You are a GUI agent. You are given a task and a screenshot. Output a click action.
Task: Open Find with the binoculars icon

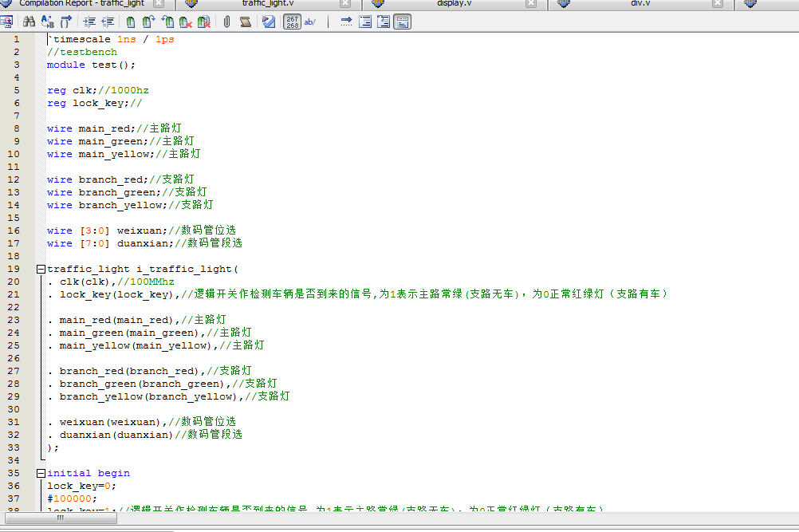point(29,22)
